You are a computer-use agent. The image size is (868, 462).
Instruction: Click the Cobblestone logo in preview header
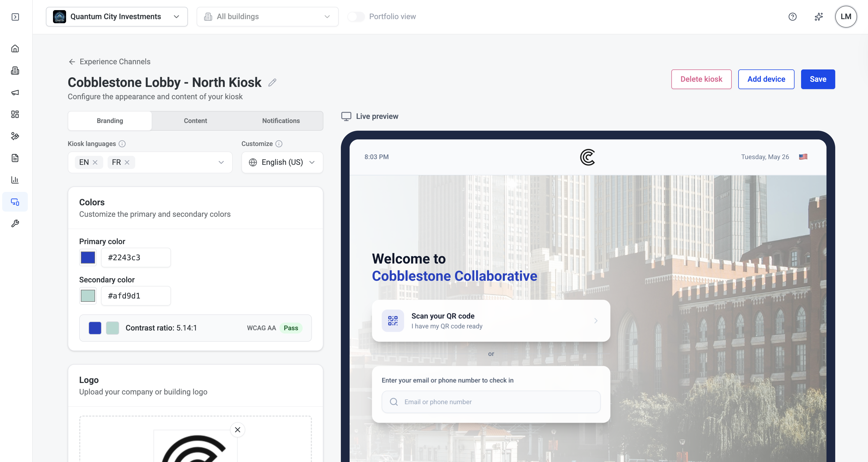(588, 157)
